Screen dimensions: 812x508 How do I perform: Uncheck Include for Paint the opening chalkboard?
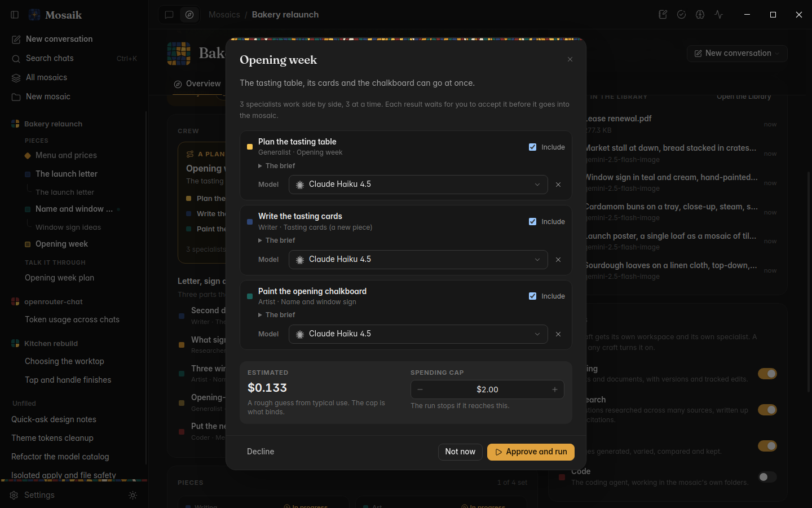point(532,296)
